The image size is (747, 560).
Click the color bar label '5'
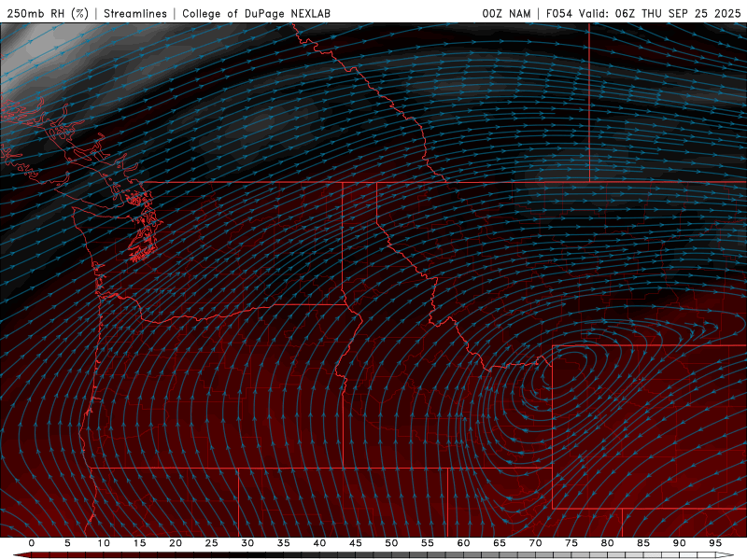[x=67, y=543]
